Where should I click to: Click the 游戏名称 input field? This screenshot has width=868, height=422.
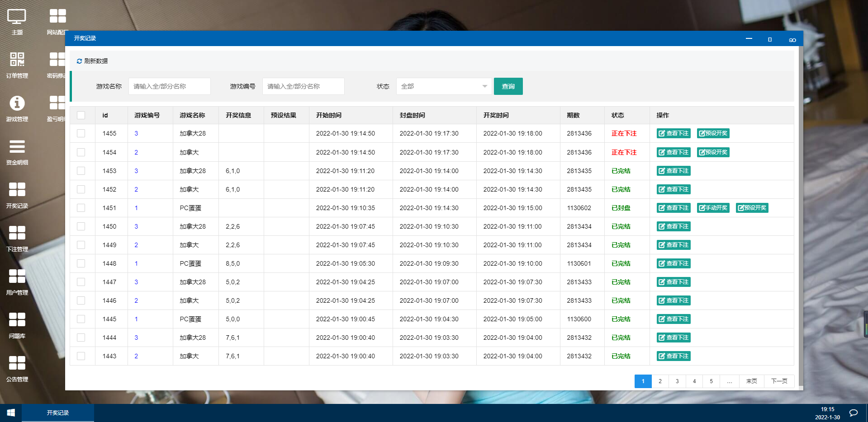click(169, 86)
